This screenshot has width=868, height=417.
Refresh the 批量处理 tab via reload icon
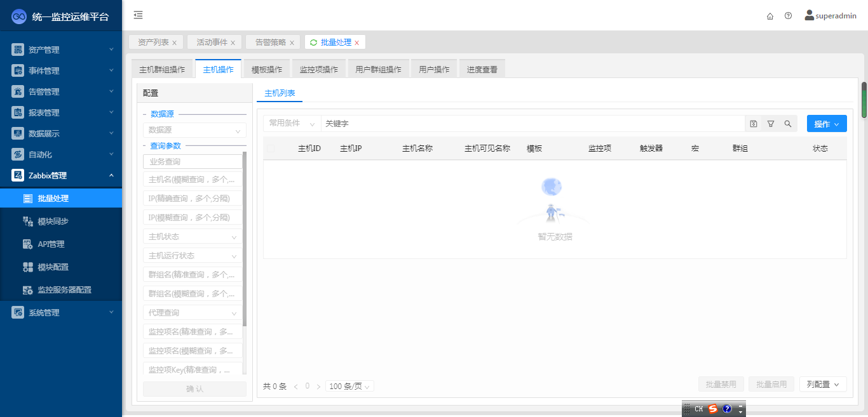click(313, 43)
